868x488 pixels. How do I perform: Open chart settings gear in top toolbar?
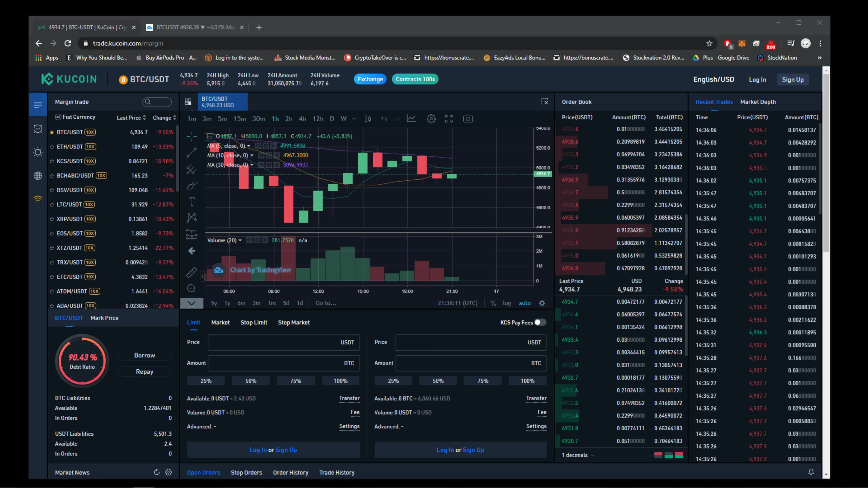tap(431, 119)
